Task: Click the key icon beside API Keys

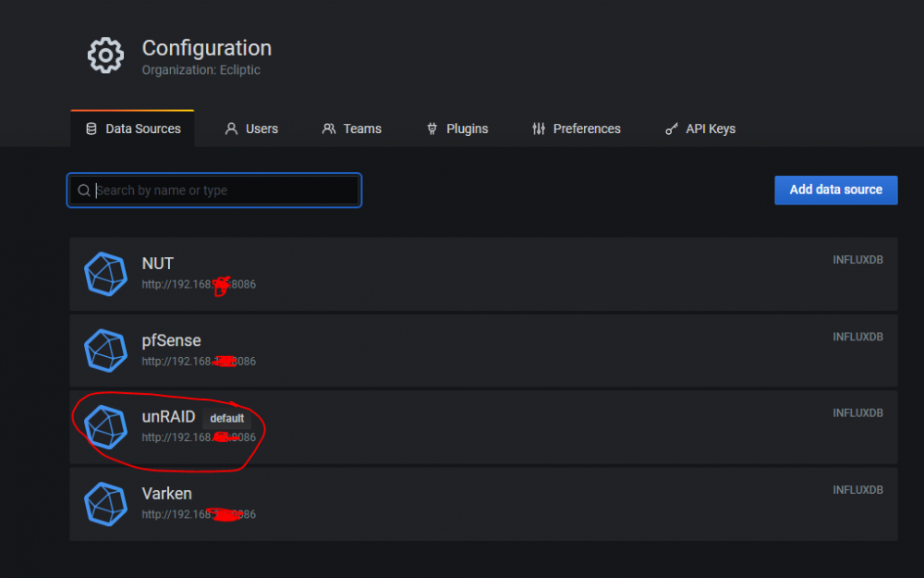Action: tap(672, 129)
